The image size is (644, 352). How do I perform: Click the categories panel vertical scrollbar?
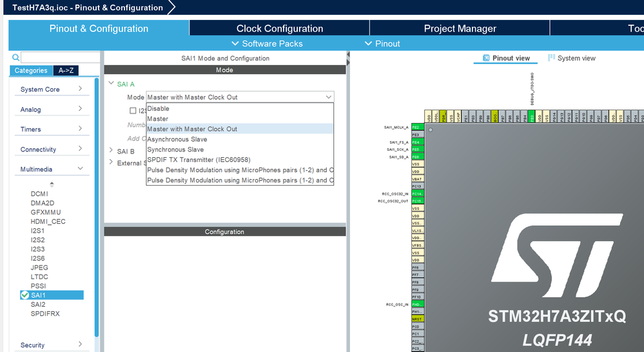tap(97, 208)
